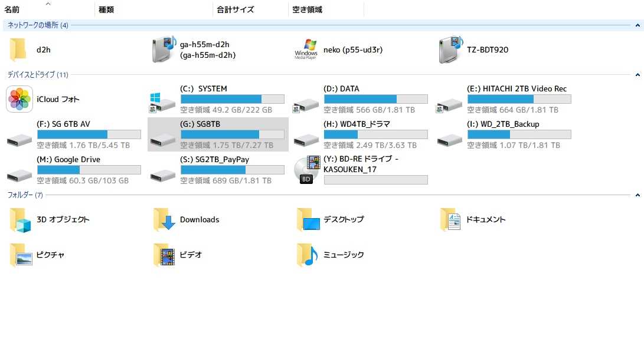Viewport: 644px width, 339px height.
Task: Select the neko Windows Media Player icon
Action: [x=306, y=50]
